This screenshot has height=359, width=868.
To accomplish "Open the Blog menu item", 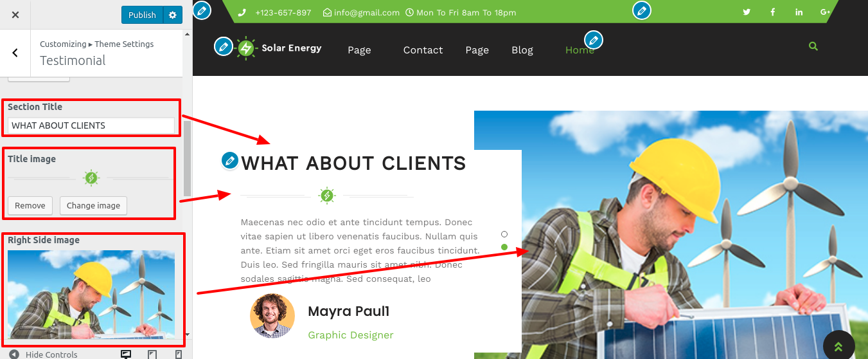I will coord(522,50).
